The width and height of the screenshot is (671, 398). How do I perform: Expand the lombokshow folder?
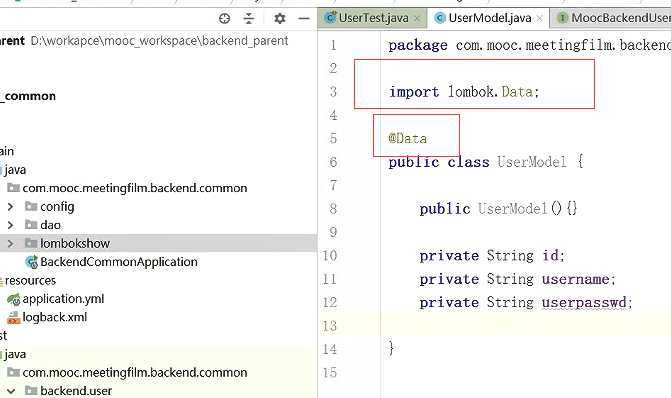click(11, 244)
